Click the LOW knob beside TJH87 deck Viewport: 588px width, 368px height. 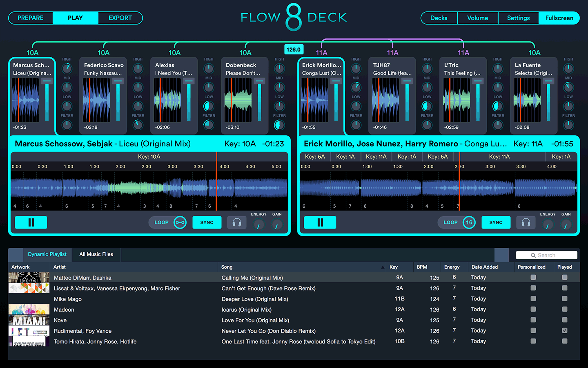coord(427,106)
